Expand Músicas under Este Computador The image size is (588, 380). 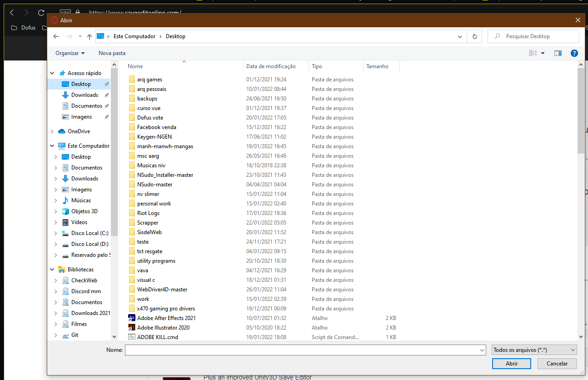click(x=56, y=200)
